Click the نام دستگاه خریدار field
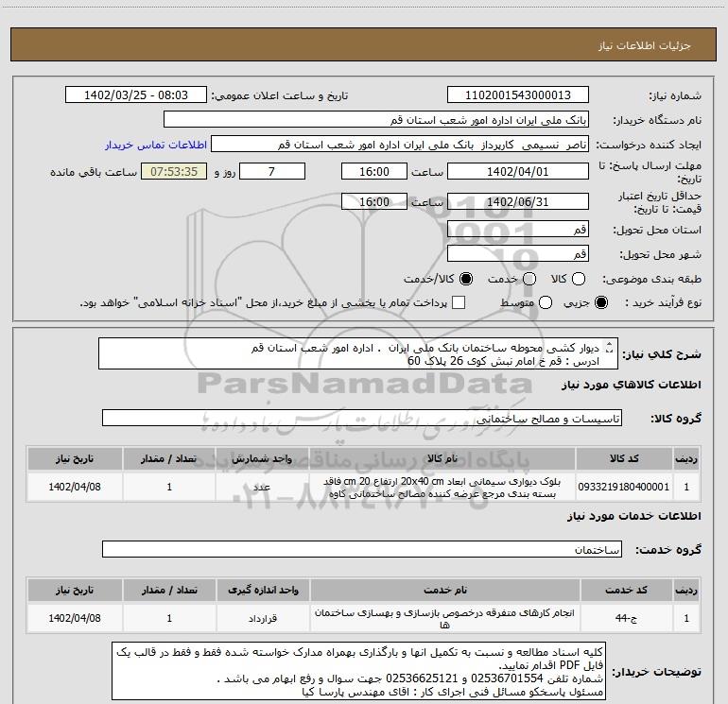The image size is (728, 704). pos(376,120)
